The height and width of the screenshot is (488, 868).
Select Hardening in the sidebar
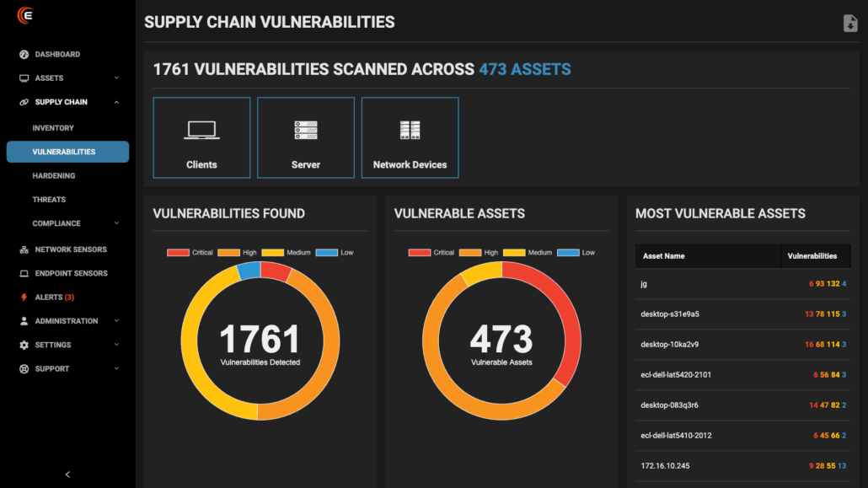tap(54, 176)
